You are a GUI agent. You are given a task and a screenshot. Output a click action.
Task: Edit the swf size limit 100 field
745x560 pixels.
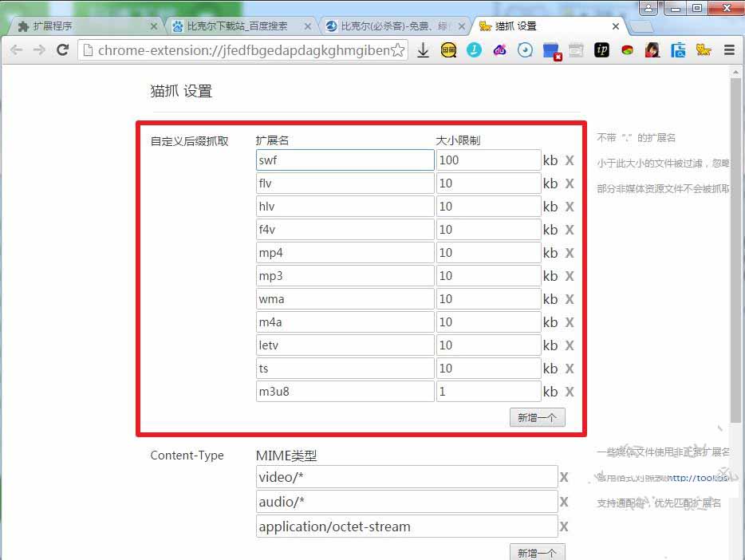tap(488, 160)
